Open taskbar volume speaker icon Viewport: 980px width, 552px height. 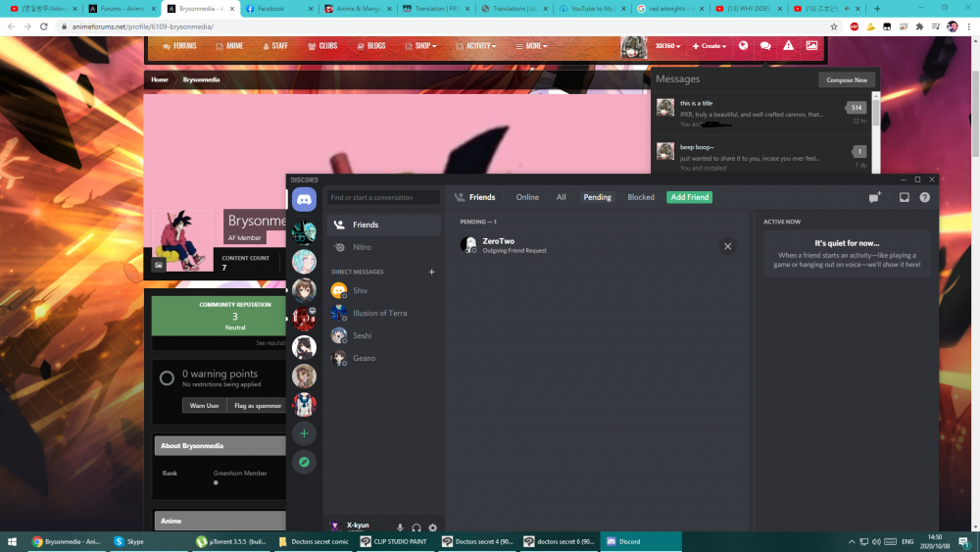pos(876,542)
